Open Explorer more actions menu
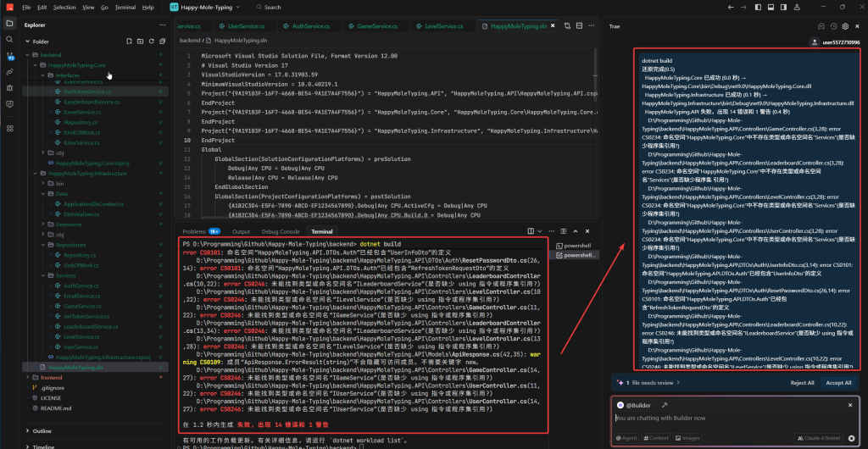Viewport: 868px width, 449px height. 162,25
